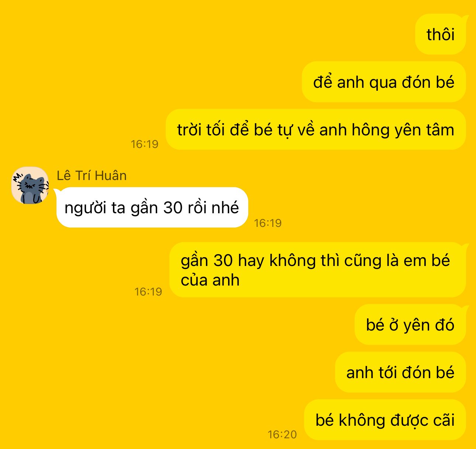Screen dimensions: 476x449
Task: Tap the 16:19 timestamp beside em bé của anh
Action: point(148,292)
